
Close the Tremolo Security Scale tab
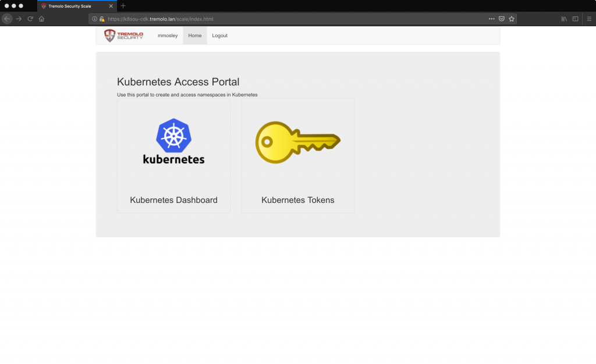[111, 6]
